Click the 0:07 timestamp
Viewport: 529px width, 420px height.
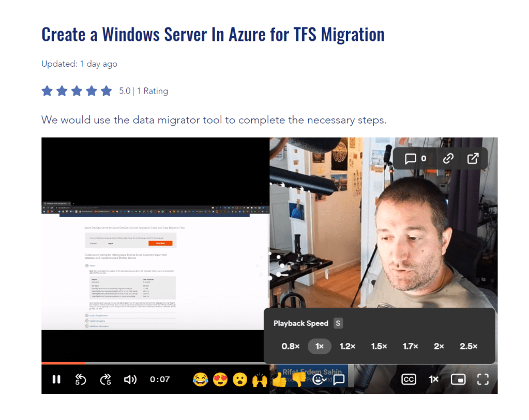click(x=160, y=380)
